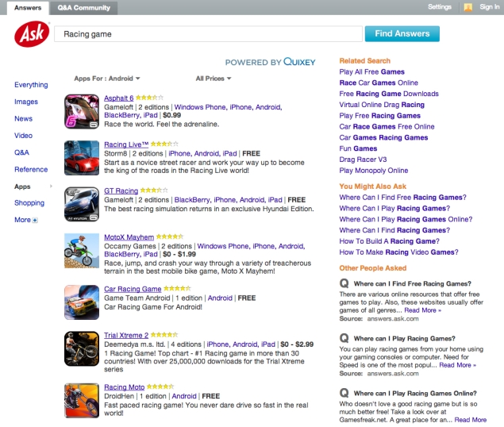Open the All Prices dropdown
This screenshot has height=427, width=504.
click(x=214, y=79)
